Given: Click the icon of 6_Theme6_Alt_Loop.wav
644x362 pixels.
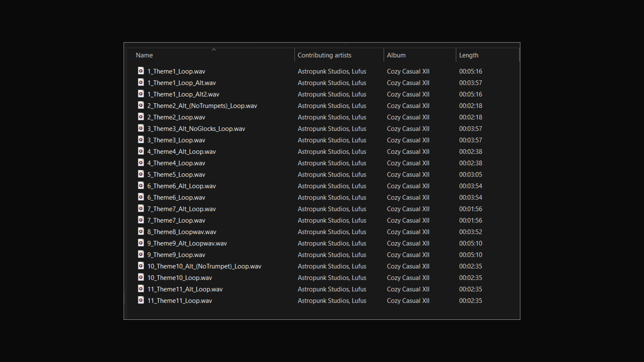Looking at the screenshot, I should [x=141, y=185].
